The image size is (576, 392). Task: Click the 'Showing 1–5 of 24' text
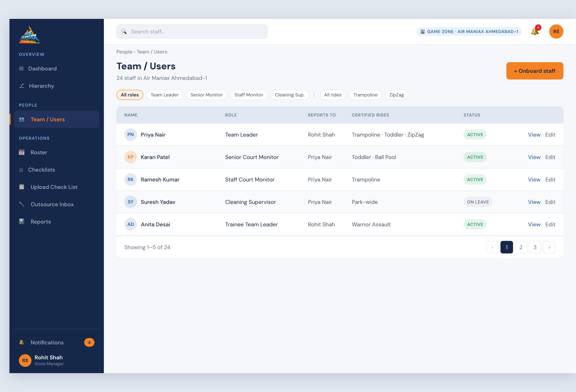(147, 247)
